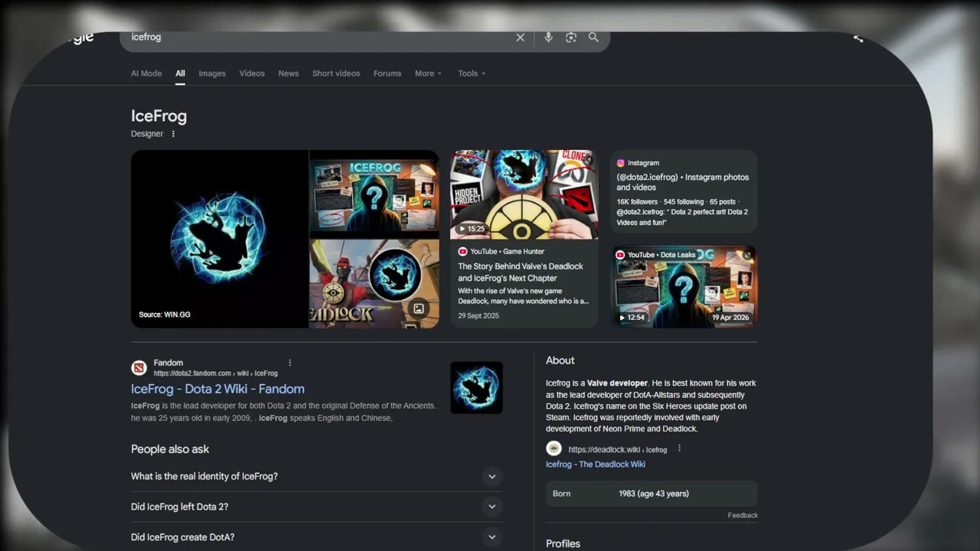Image resolution: width=980 pixels, height=551 pixels.
Task: Click the '29 Sept 2025' video date
Action: tap(479, 316)
